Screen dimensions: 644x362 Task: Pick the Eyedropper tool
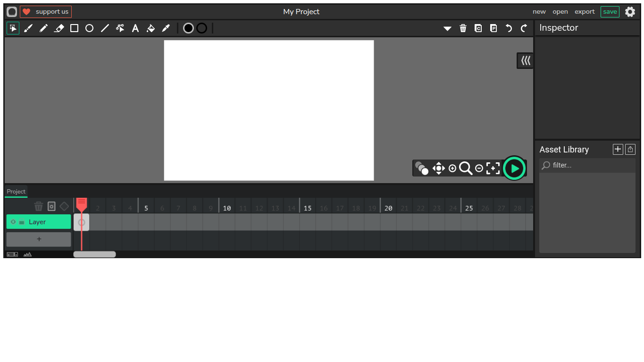click(166, 28)
